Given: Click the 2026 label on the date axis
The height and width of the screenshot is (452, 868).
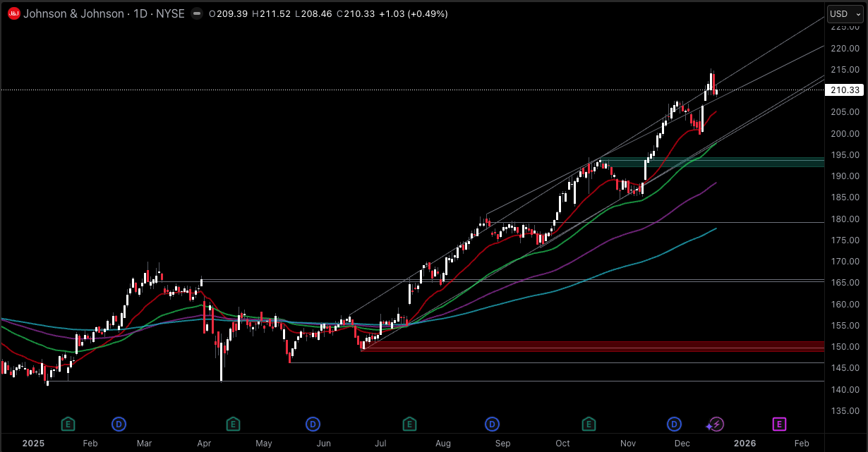Looking at the screenshot, I should (744, 444).
